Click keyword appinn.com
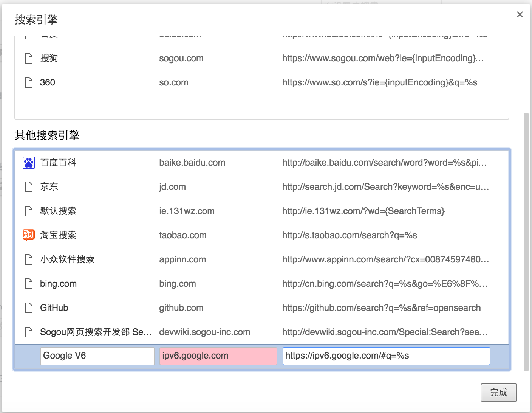The width and height of the screenshot is (532, 413). pyautogui.click(x=182, y=259)
